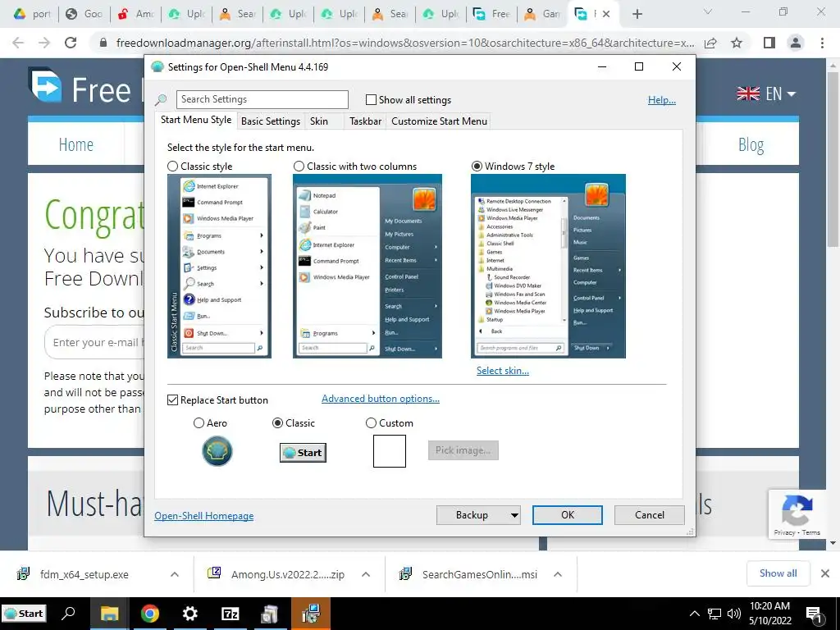
Task: Open 7-Zip icon on taskbar
Action: [x=231, y=614]
